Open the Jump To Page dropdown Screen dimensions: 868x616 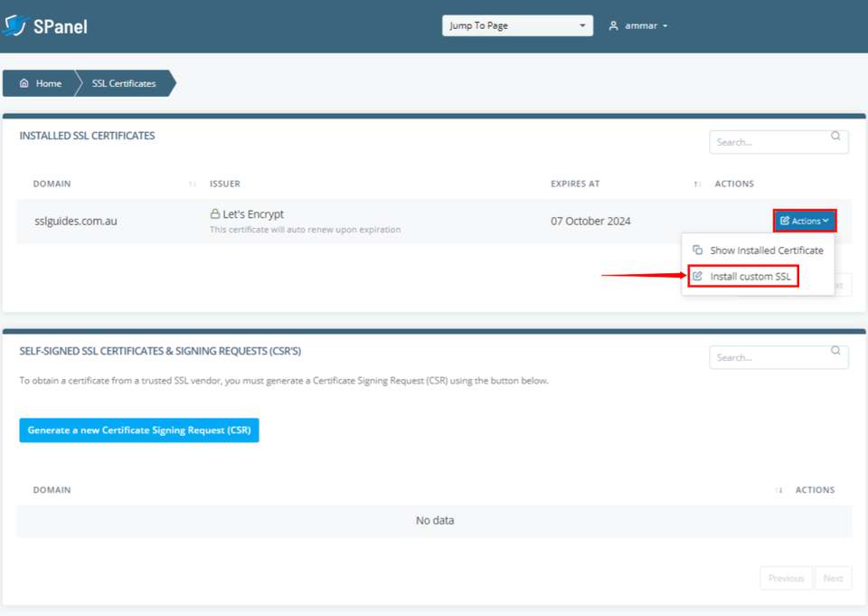click(517, 25)
